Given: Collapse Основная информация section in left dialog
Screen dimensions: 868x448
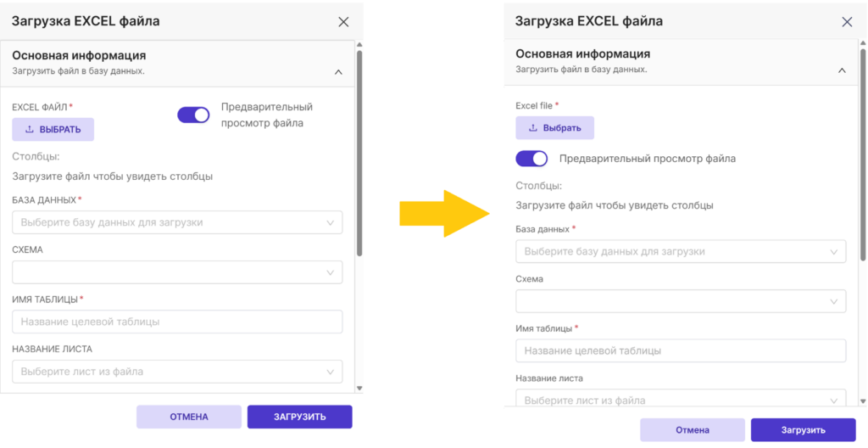Looking at the screenshot, I should tap(339, 72).
